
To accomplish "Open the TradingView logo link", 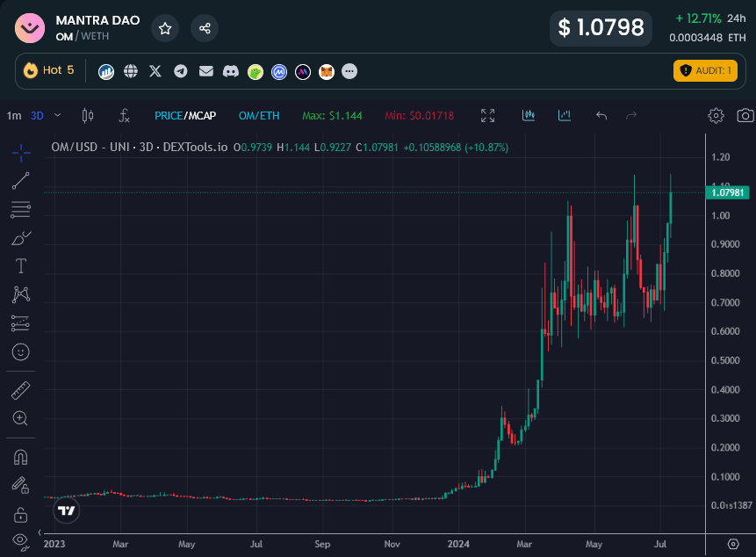I will pyautogui.click(x=67, y=510).
